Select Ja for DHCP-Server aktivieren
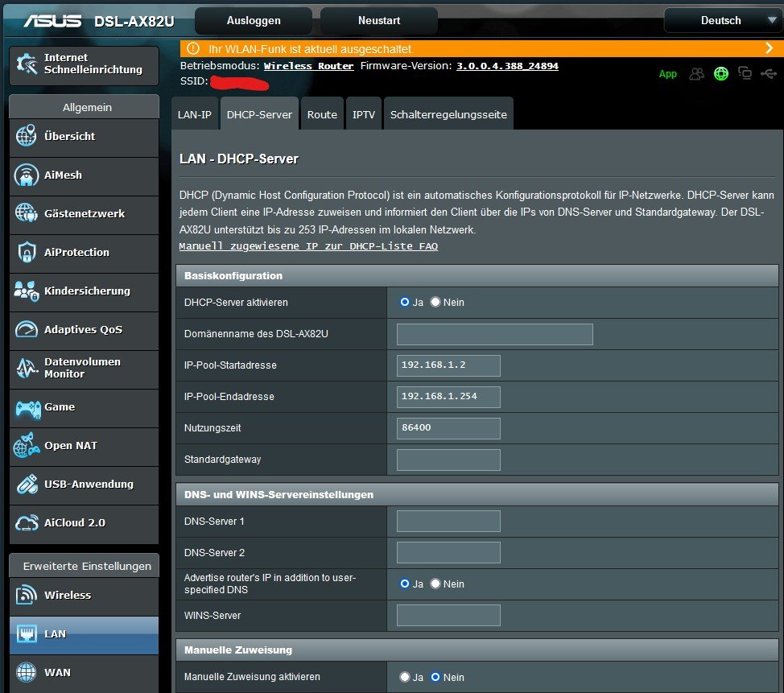 pos(405,302)
